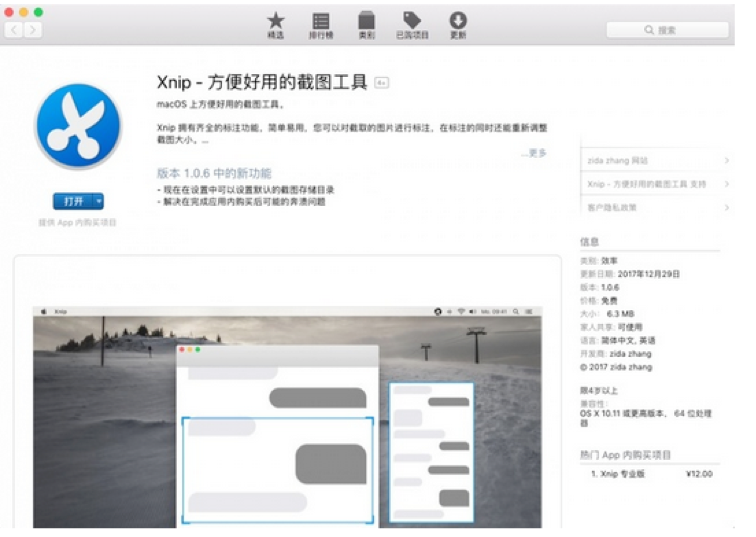The width and height of the screenshot is (756, 537).
Task: Click chevron next to Xnip support row
Action: 726,184
